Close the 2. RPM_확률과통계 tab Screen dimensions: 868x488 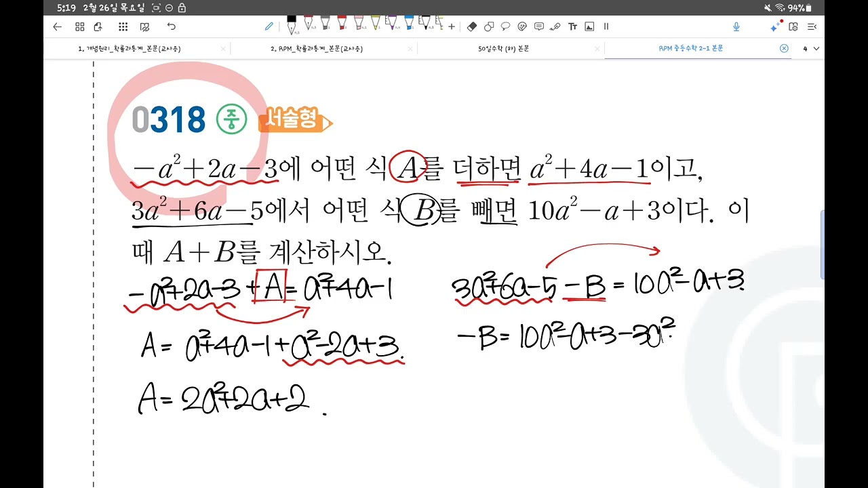410,49
